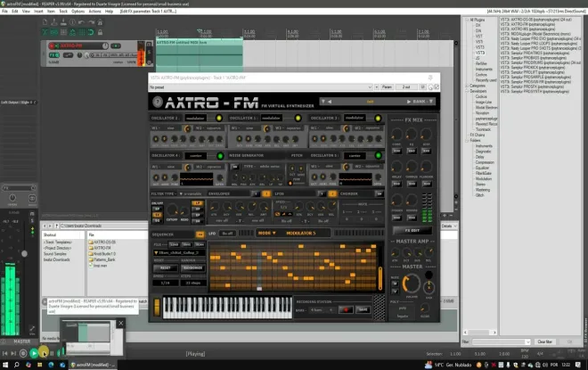588x370 pixels.
Task: Toggle the Noise Generator on switch
Action: (x=234, y=167)
